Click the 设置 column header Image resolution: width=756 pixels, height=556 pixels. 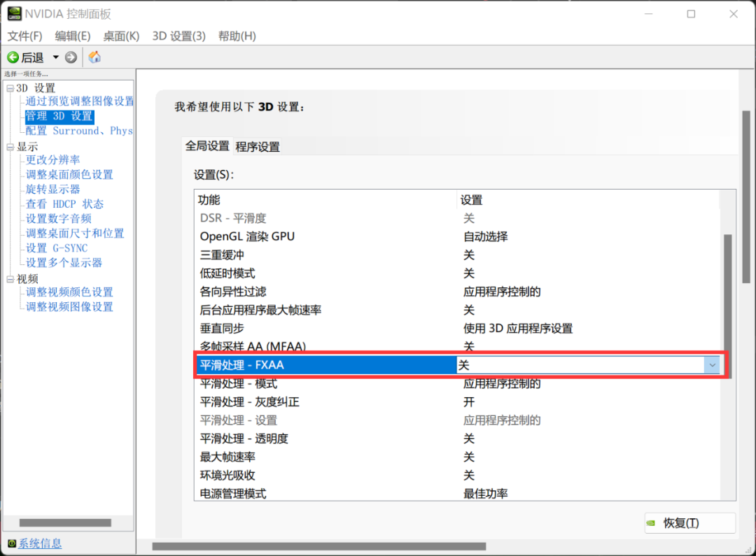588,200
